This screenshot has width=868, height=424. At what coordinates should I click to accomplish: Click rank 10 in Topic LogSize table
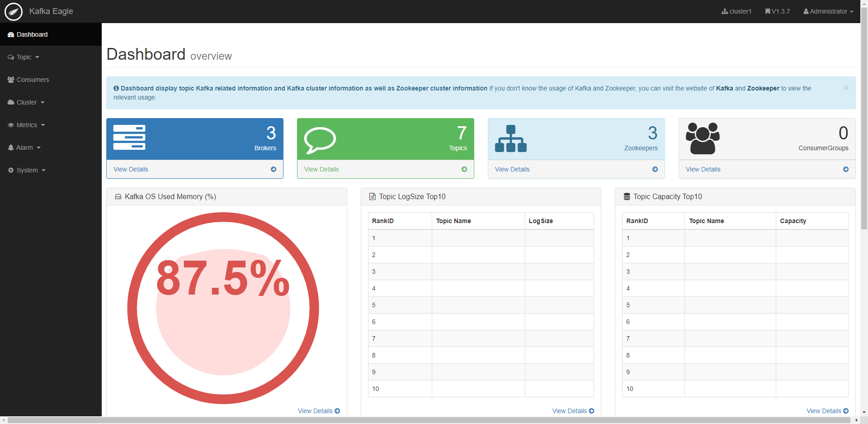[376, 389]
